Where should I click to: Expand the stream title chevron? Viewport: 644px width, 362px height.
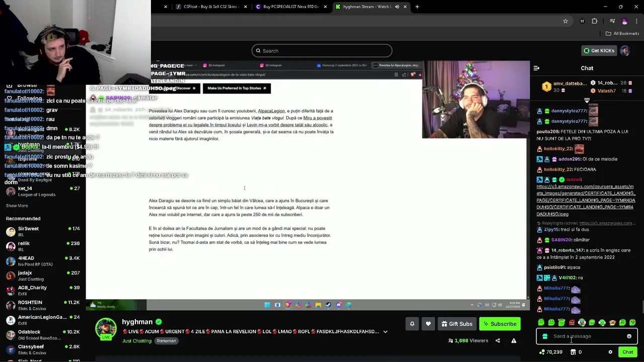[x=385, y=332]
